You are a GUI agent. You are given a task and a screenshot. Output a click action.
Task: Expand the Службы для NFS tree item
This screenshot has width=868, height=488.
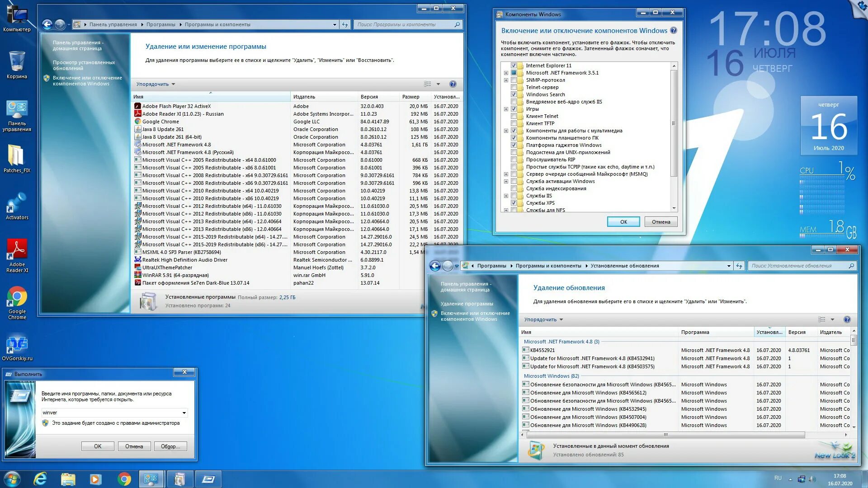pyautogui.click(x=506, y=210)
